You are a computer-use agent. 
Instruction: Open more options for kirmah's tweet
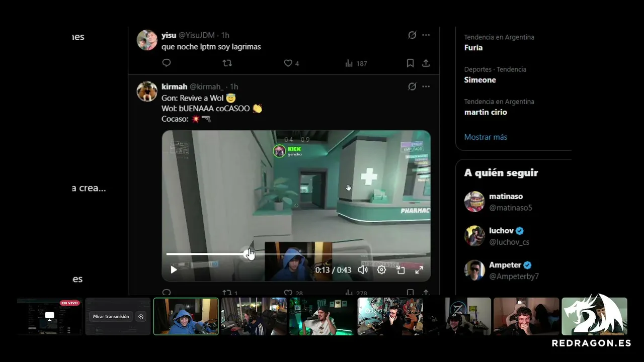click(x=426, y=86)
